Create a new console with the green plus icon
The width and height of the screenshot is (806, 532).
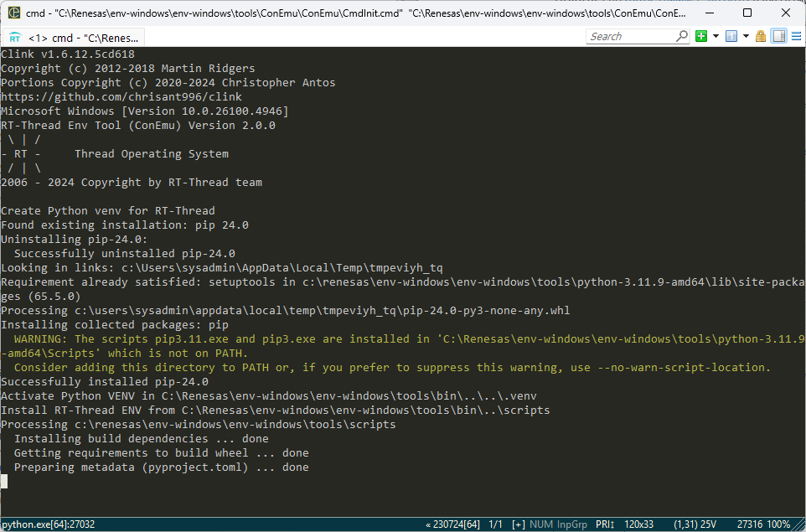[x=700, y=36]
